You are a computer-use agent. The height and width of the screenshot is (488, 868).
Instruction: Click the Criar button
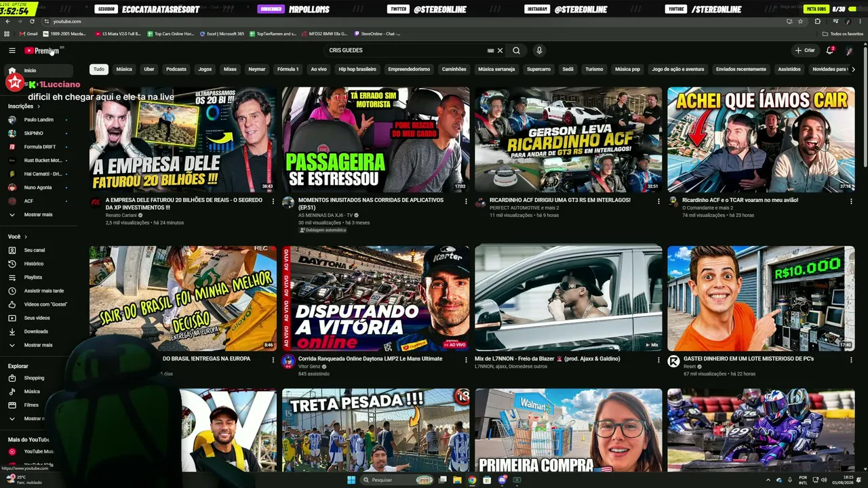tap(805, 51)
